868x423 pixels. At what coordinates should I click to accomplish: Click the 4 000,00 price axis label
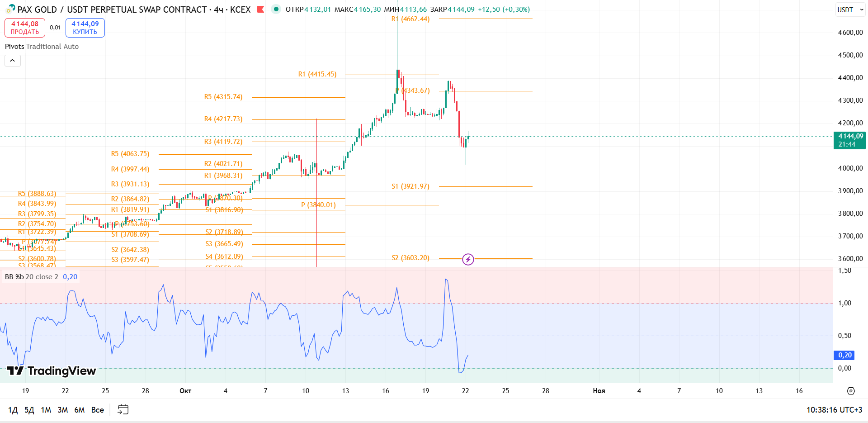point(850,168)
